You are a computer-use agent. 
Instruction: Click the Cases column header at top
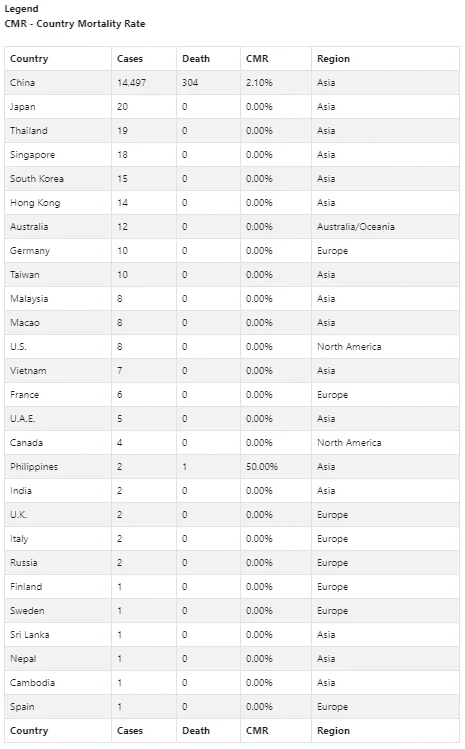pyautogui.click(x=130, y=59)
